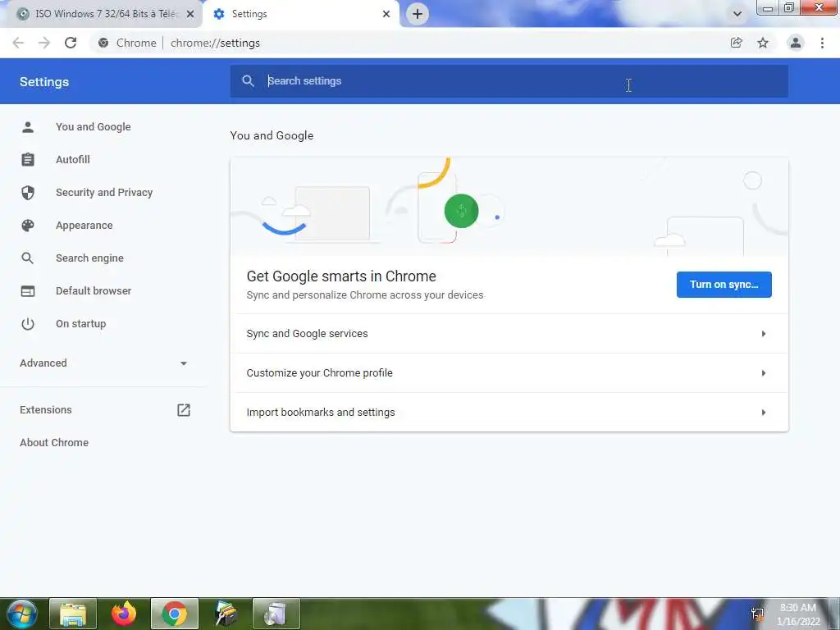840x630 pixels.
Task: Click the clipboard icon for Autofill
Action: point(28,160)
